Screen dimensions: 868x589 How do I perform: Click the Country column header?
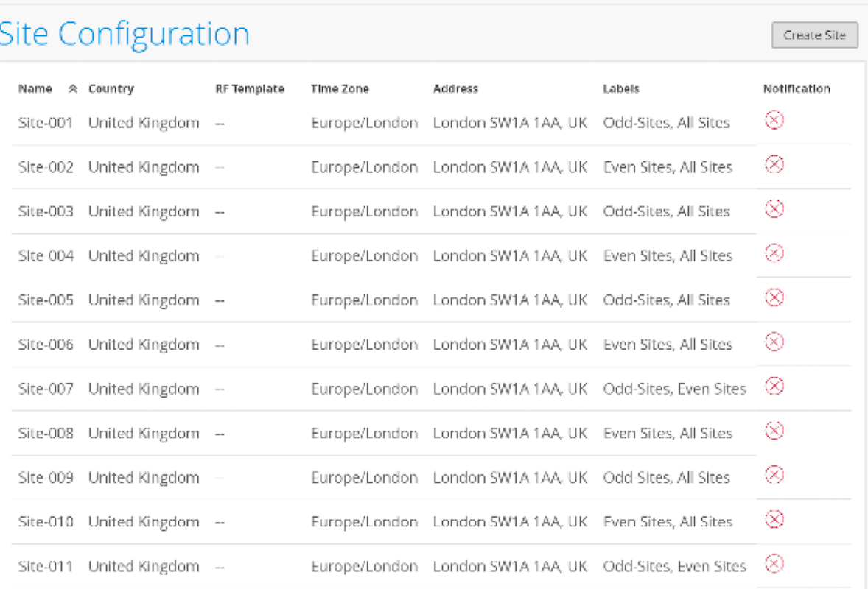(x=111, y=89)
